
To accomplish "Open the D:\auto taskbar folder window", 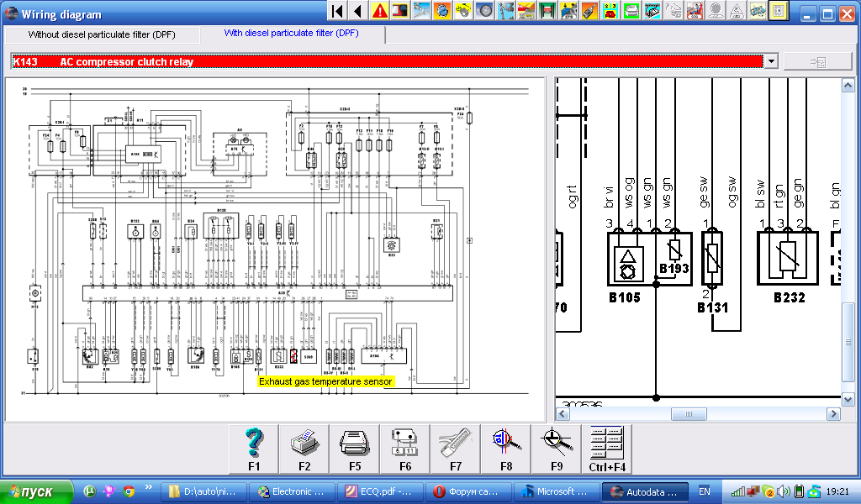I will [203, 492].
